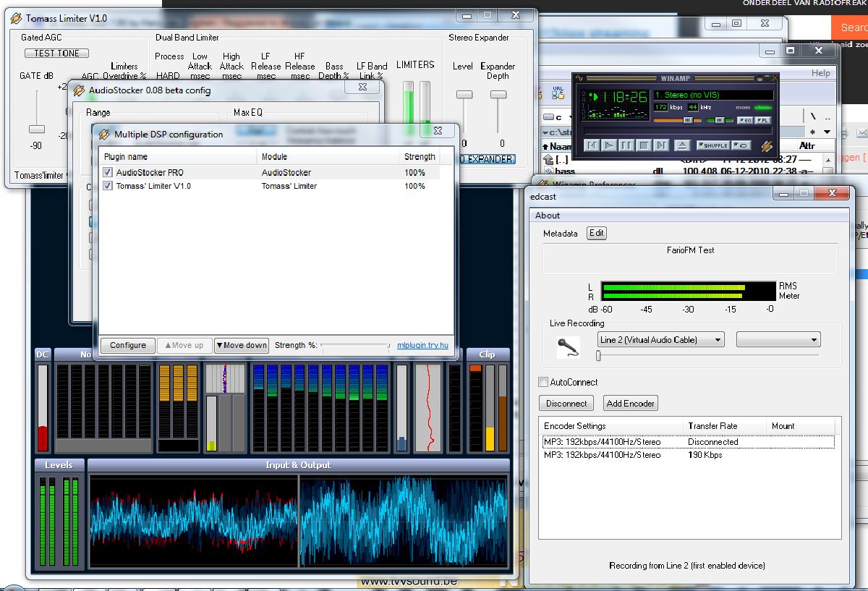Click Winamp's pause button
This screenshot has height=591, width=868.
pyautogui.click(x=626, y=145)
